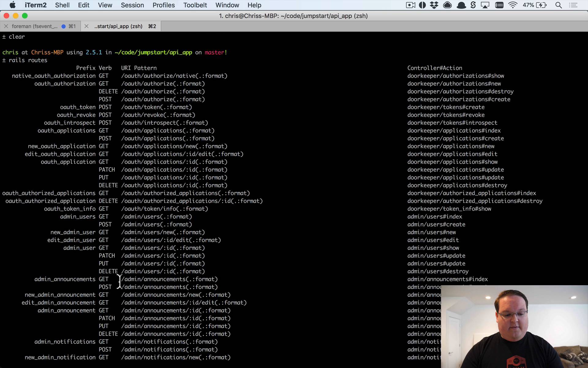
Task: Click the '~/code/jumpstart/api_app' path in the prompt
Action: [153, 52]
